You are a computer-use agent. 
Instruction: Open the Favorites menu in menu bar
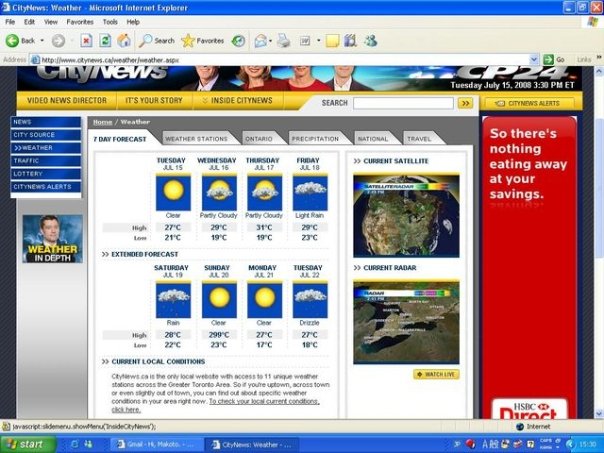pyautogui.click(x=80, y=21)
